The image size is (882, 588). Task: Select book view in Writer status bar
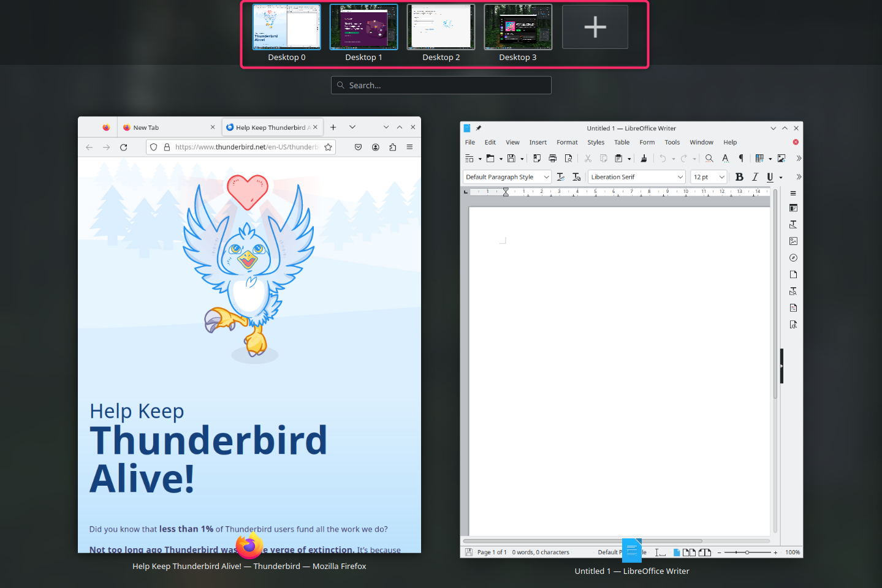pos(704,552)
